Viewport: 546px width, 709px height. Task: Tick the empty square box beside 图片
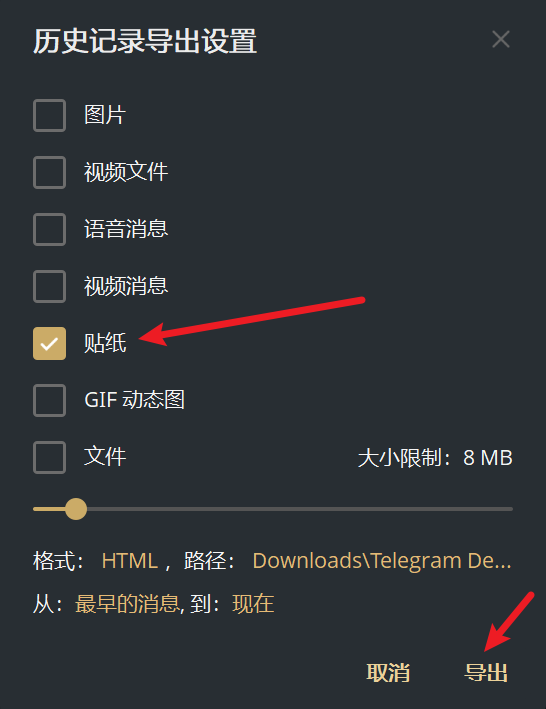[49, 115]
